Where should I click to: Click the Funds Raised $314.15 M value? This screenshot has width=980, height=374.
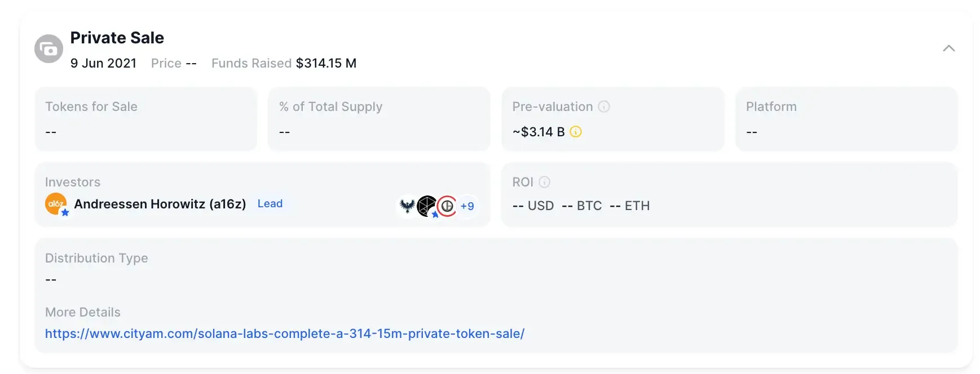(326, 63)
